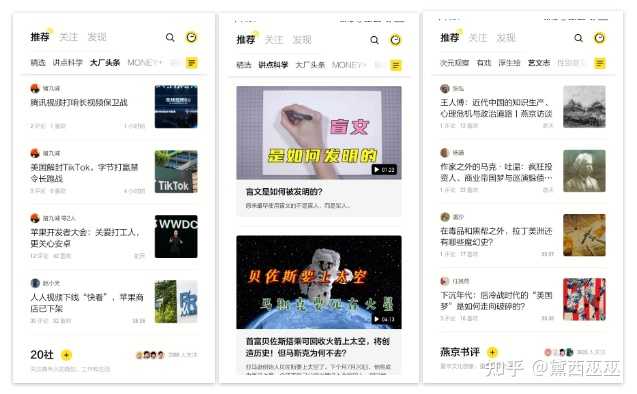
Task: Select 大厂头条 channel in the middle screen
Action: click(x=310, y=65)
